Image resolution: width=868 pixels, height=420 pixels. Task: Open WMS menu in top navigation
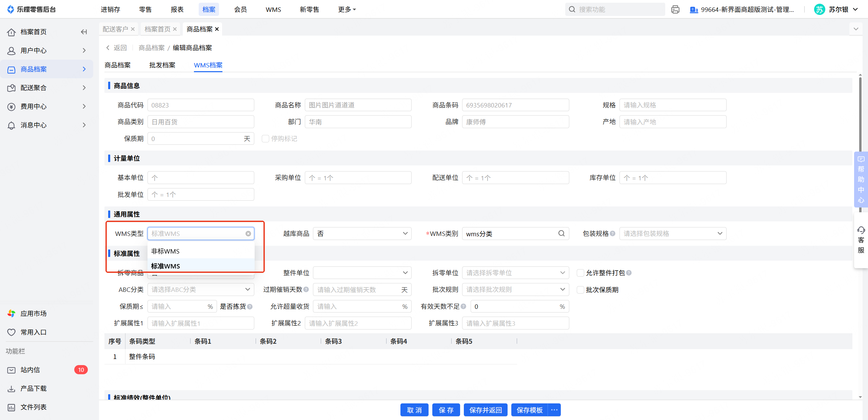273,9
